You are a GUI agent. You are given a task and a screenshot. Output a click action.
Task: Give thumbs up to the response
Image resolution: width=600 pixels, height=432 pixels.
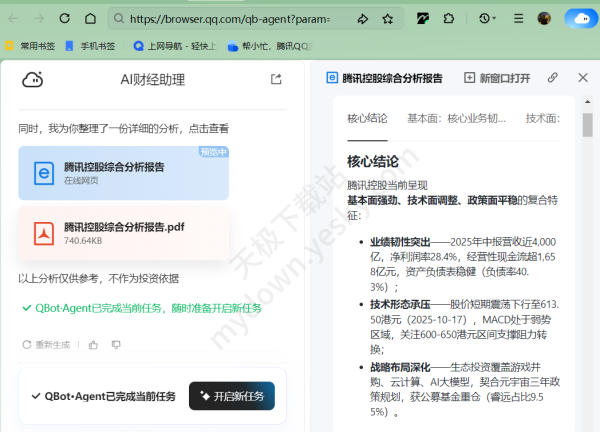point(94,344)
